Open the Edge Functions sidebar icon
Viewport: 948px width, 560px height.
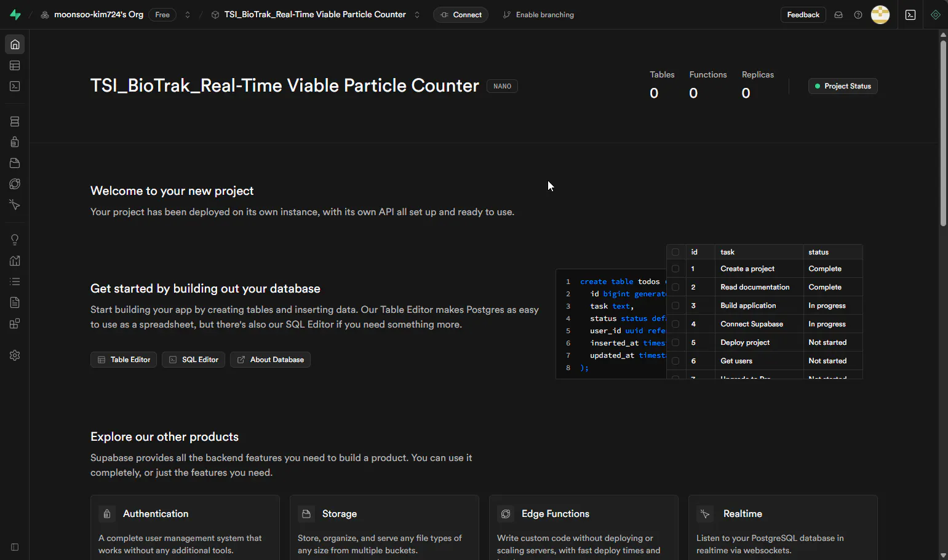click(15, 184)
